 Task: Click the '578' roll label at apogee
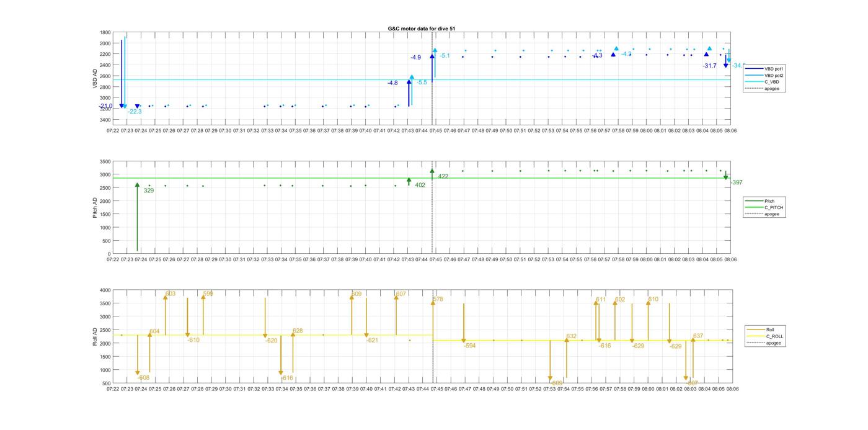[x=438, y=299]
